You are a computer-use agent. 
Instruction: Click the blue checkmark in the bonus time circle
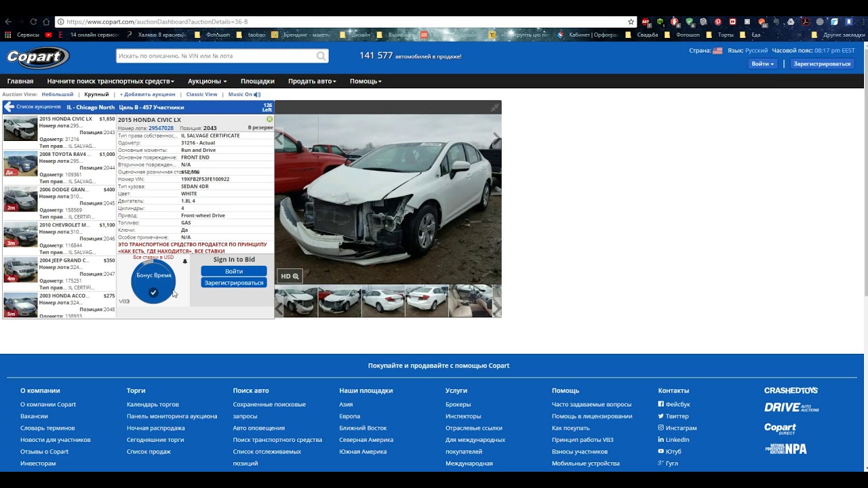[153, 293]
